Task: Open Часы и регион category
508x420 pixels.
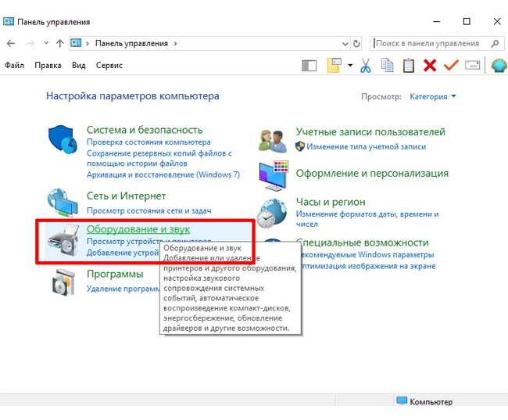Action: point(331,202)
